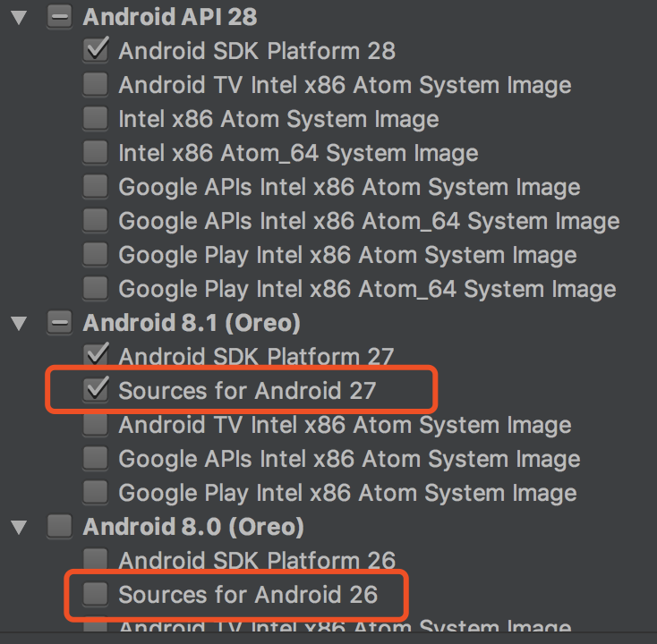Select the Sources for Android 26 label
Screen dimensions: 657x644
248,595
